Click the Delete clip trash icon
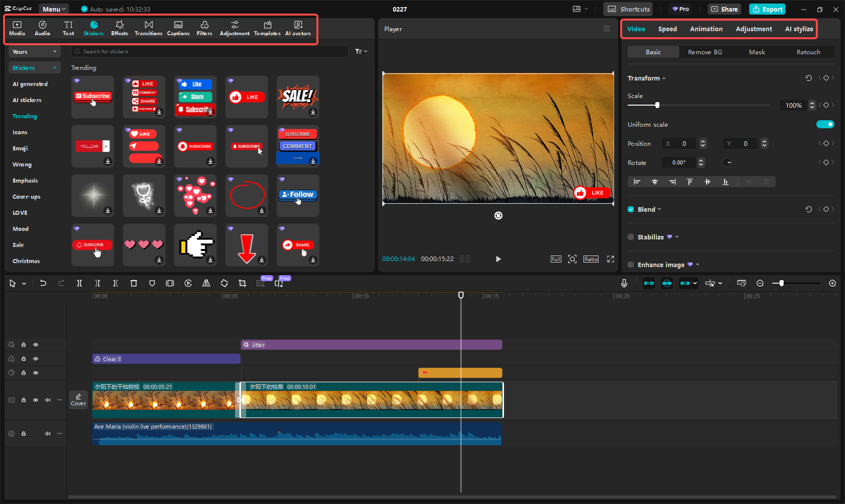 (134, 283)
